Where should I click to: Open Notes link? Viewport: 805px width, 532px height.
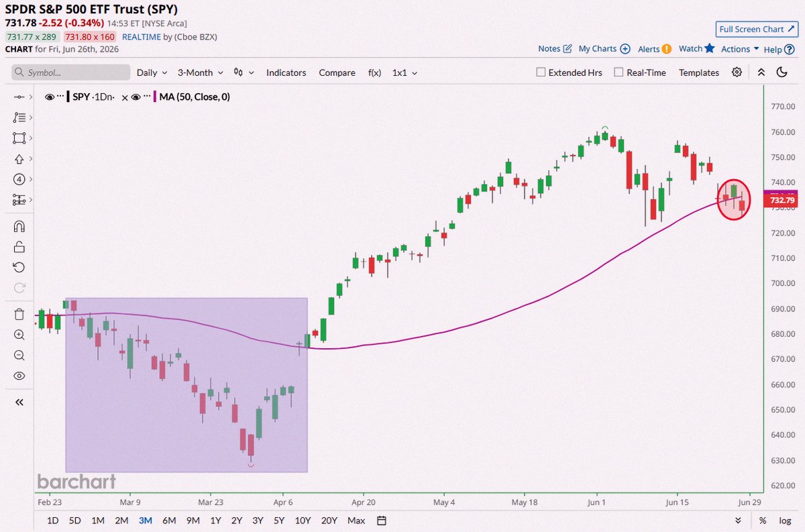point(555,48)
